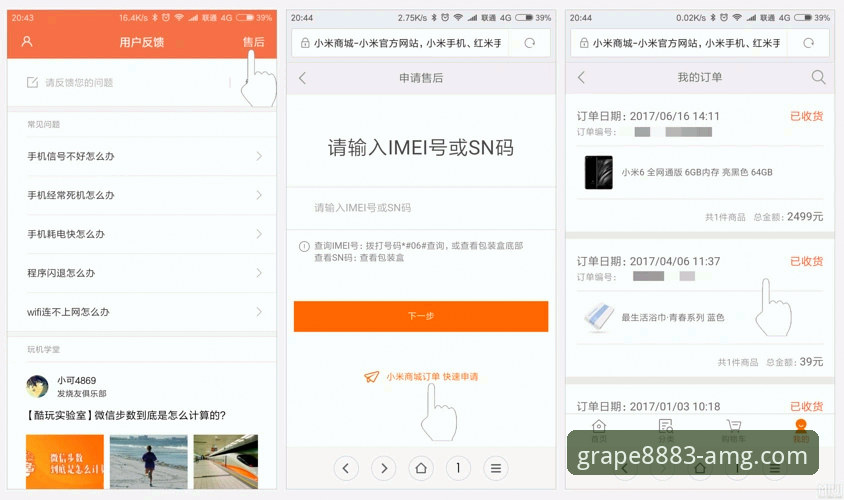Click the lock icon in the 我的订单 screen address bar

tap(584, 43)
